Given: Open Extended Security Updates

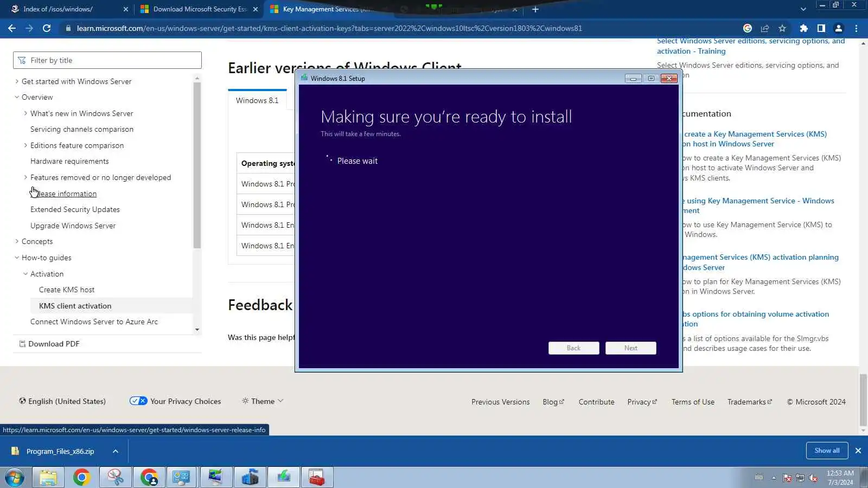Looking at the screenshot, I should [75, 209].
